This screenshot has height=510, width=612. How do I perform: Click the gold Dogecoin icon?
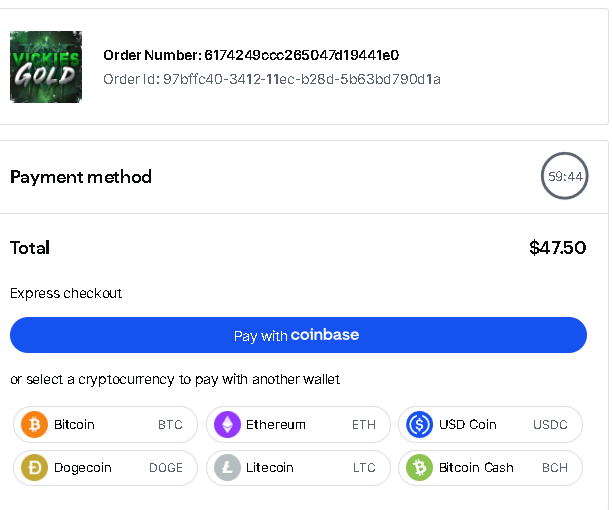(x=34, y=467)
